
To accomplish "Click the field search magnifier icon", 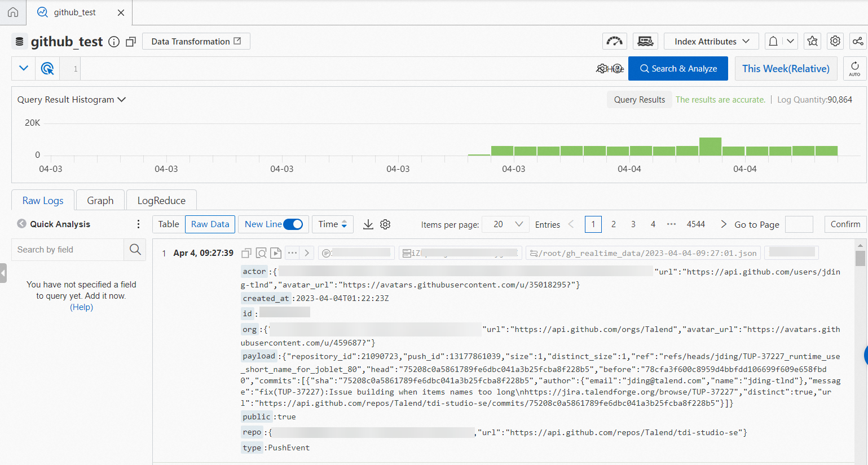I will [x=135, y=249].
